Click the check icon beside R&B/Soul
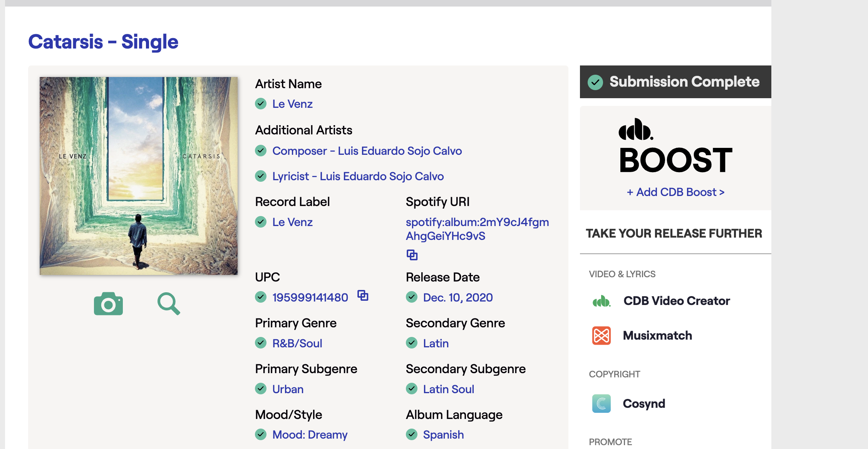Viewport: 868px width, 449px height. (x=261, y=343)
